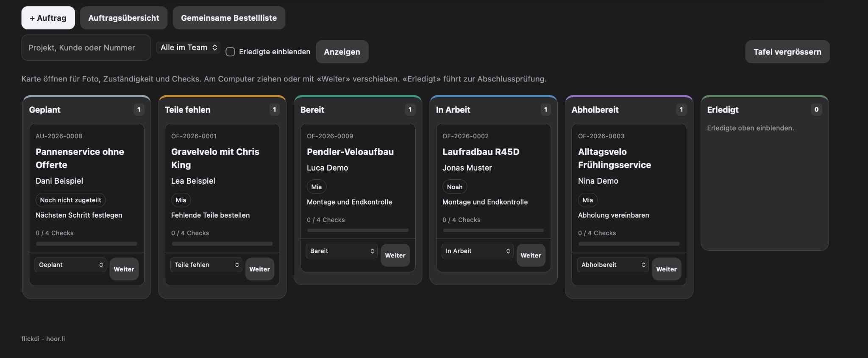This screenshot has width=868, height=358.
Task: Click the checks progress bar on Pendler-Veloaufbau
Action: pyautogui.click(x=358, y=230)
